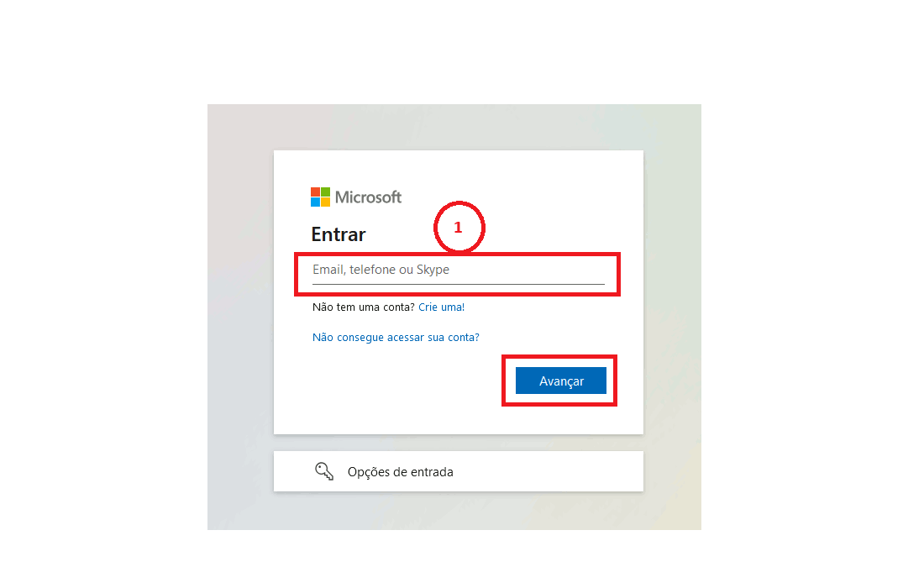The image size is (924, 588).
Task: Click the blue Avançar button
Action: pos(561,381)
